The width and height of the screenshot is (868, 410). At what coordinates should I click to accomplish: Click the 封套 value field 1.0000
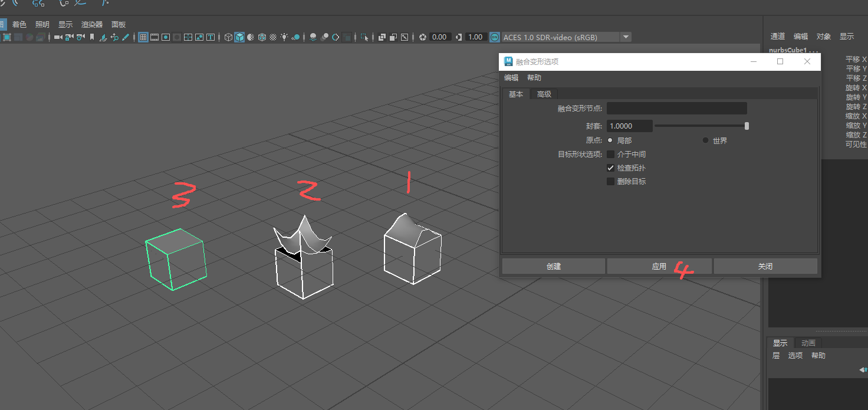[630, 126]
